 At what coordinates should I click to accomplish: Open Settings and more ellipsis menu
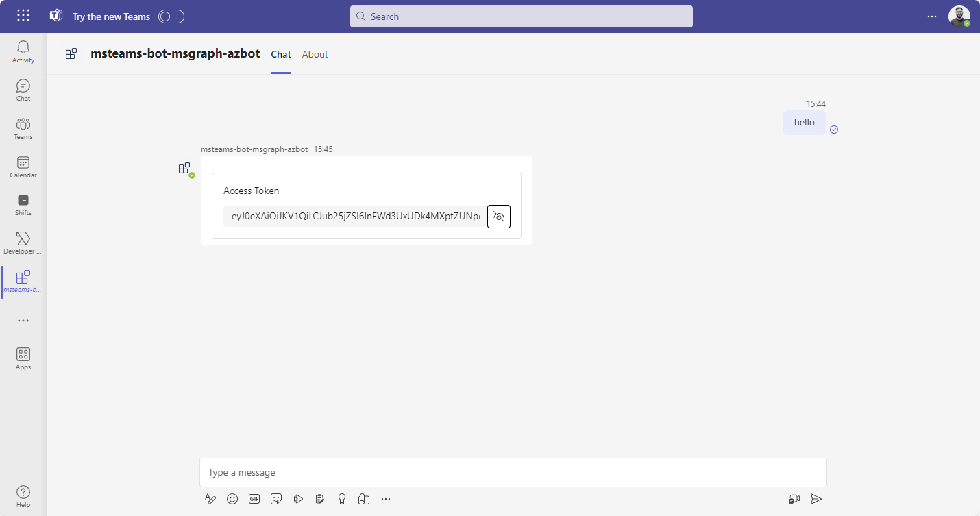tap(931, 16)
